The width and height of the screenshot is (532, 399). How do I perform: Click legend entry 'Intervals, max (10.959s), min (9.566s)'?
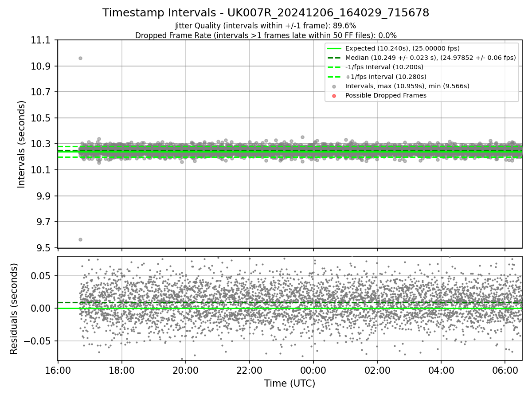(x=407, y=86)
